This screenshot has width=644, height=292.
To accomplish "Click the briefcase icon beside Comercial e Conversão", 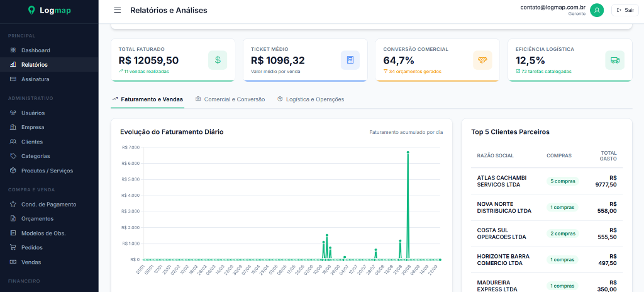I will tap(198, 99).
